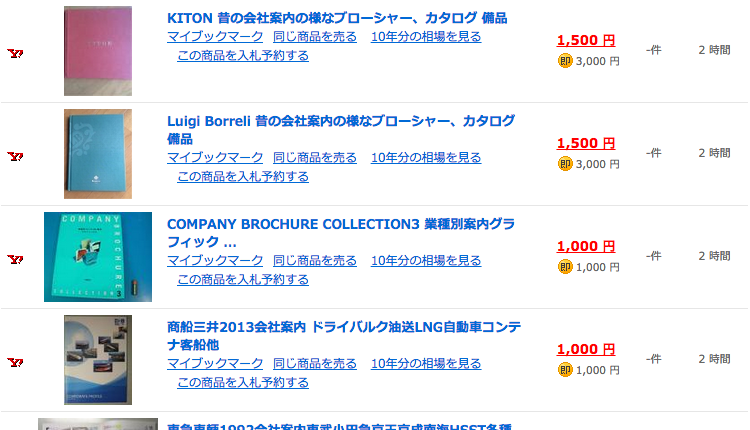Click the buy-now 即 icon for COMPANY BROCHURE COLLECTION3

click(565, 267)
